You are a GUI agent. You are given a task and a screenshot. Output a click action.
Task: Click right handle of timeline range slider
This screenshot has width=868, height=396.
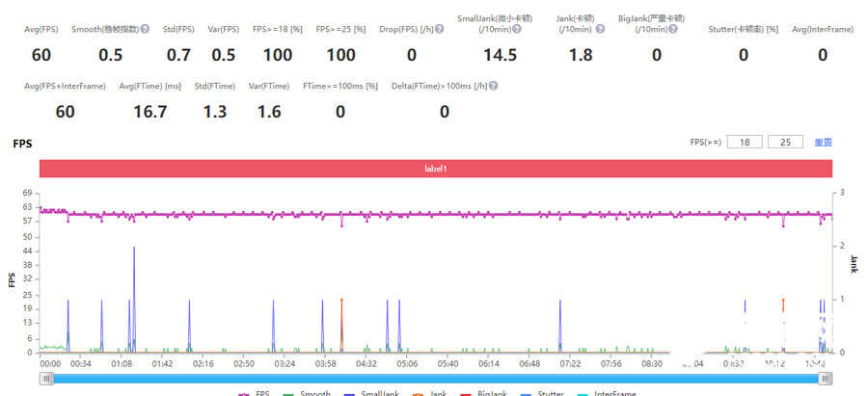click(x=826, y=379)
